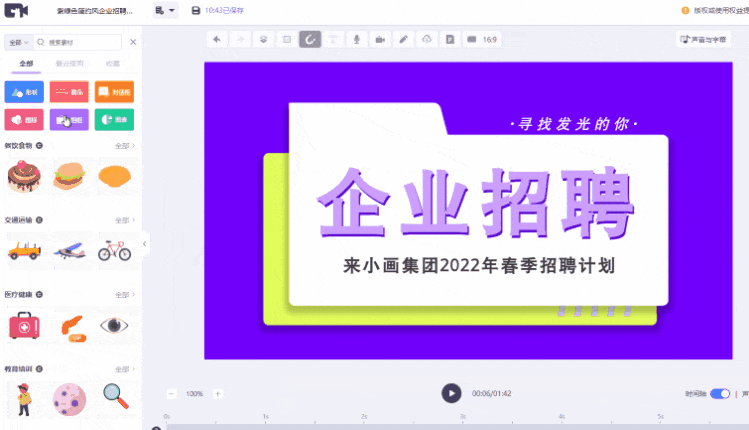Click the 企业招聘 title on canvas
This screenshot has width=749, height=430.
(476, 203)
